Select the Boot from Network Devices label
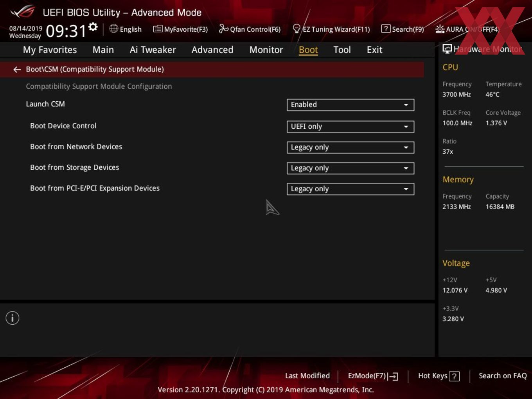532x399 pixels. [76, 147]
